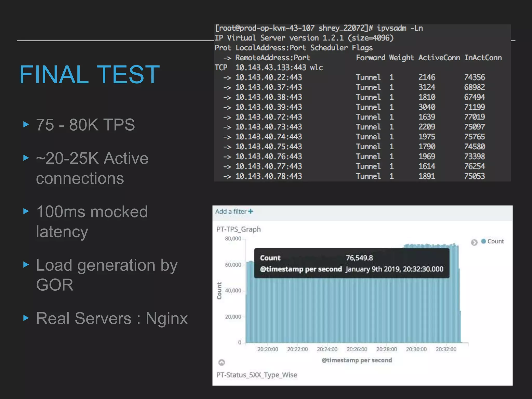Click the 80,000 y-axis label
532x399 pixels.
(x=233, y=238)
